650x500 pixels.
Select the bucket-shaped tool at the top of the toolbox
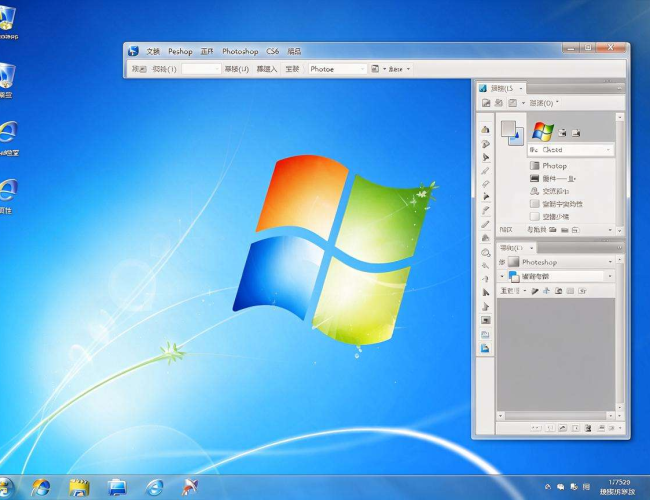[485, 130]
